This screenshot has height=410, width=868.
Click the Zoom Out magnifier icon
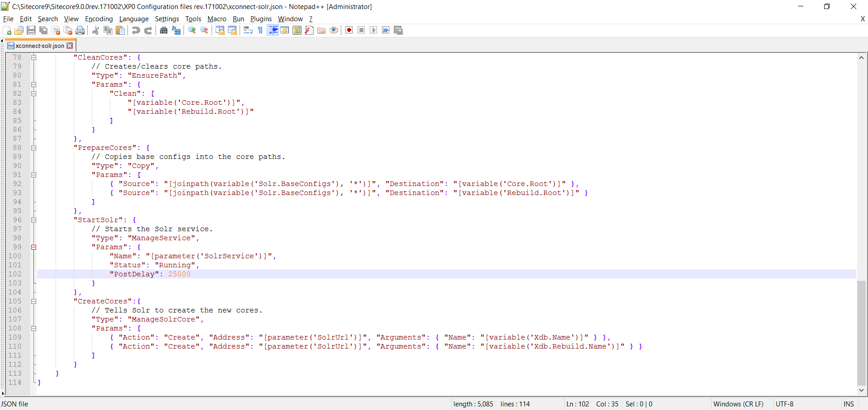pyautogui.click(x=204, y=30)
